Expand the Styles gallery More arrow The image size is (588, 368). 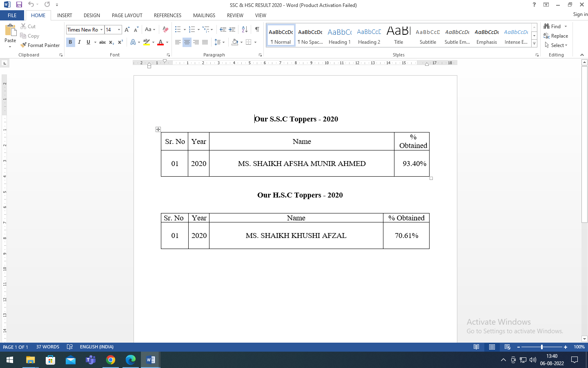tap(534, 43)
